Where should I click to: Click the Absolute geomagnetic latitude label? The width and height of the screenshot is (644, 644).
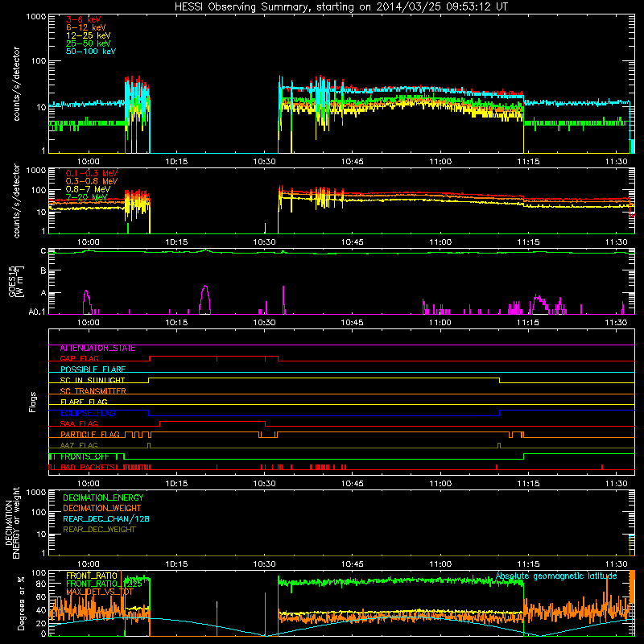(556, 576)
